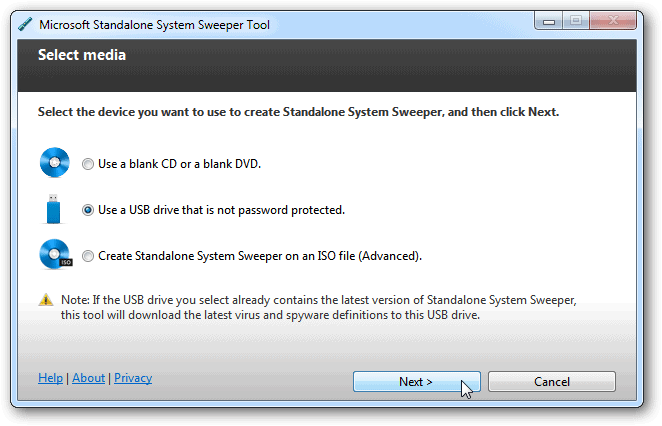Select the ISO file (Advanced) radio button
This screenshot has height=426, width=662.
coord(89,256)
